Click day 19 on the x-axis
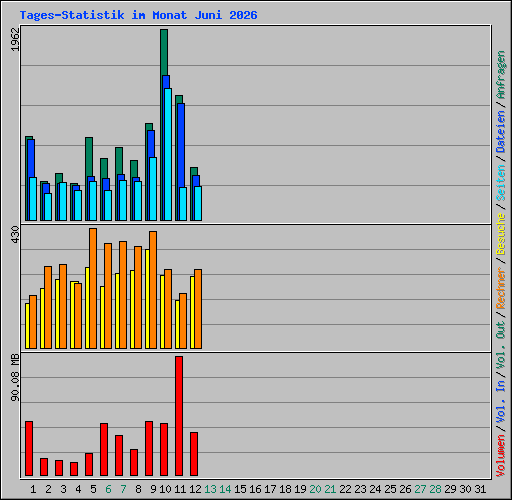The image size is (512, 500). [x=300, y=489]
